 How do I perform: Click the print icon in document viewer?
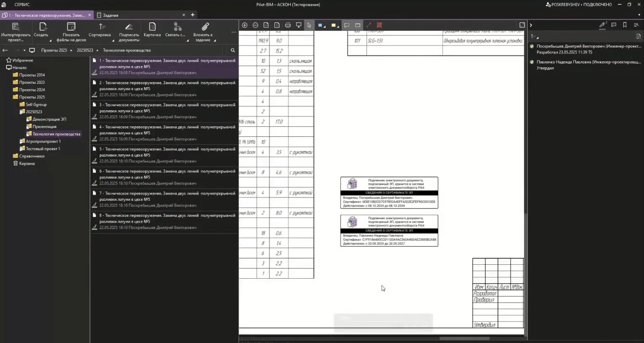point(288,25)
